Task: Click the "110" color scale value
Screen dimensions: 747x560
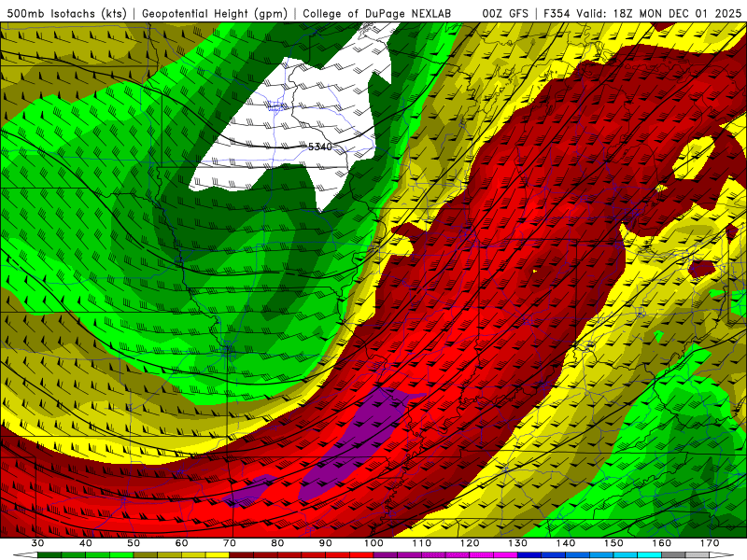Action: click(422, 543)
